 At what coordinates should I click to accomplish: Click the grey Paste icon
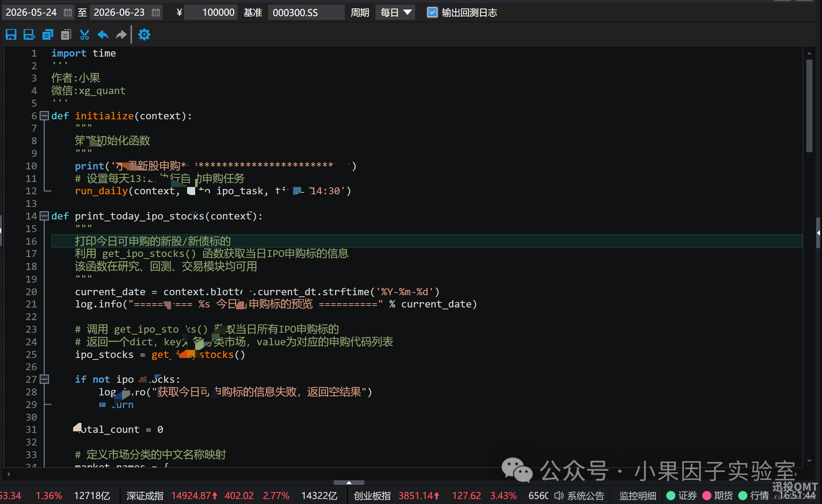pos(66,35)
